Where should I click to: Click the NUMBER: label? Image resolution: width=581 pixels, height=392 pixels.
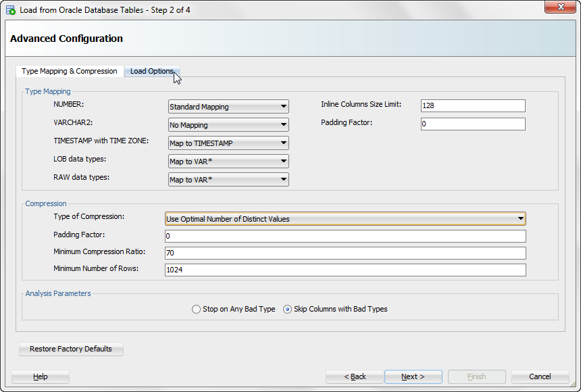[x=68, y=104]
